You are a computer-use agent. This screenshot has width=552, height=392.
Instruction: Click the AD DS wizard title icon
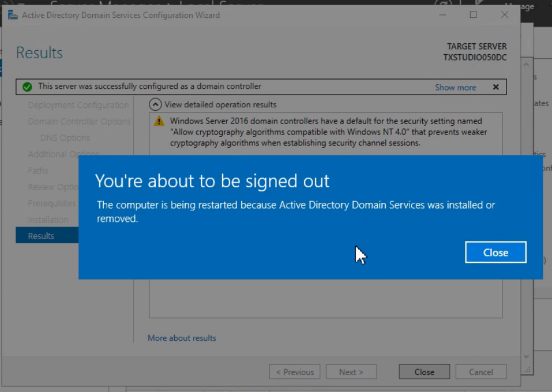pyautogui.click(x=13, y=15)
